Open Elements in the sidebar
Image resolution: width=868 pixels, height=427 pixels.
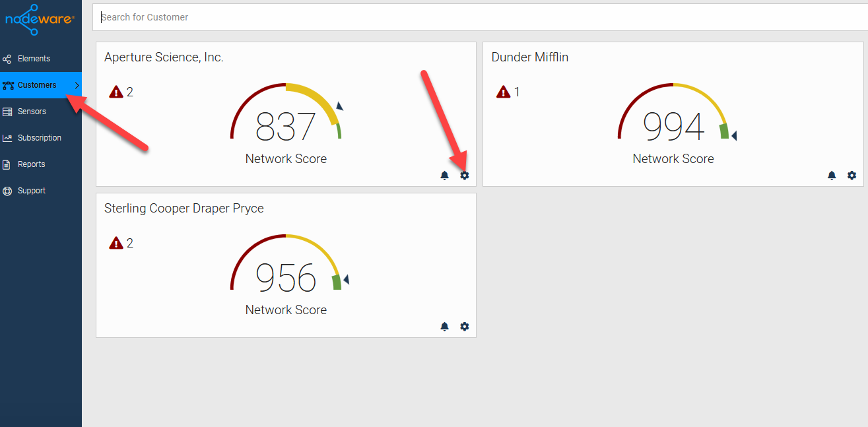coord(34,59)
